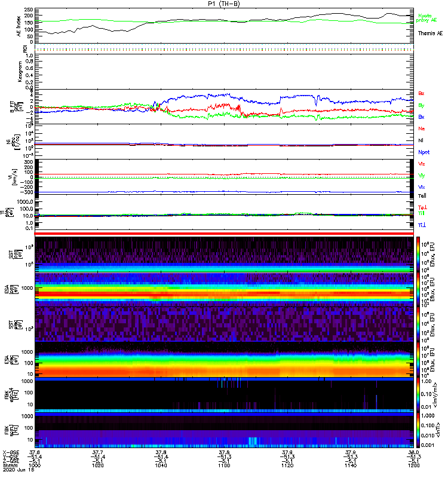Click the "250" tick on AE Index axis
The height and width of the screenshot is (478, 448).
tap(29, 10)
